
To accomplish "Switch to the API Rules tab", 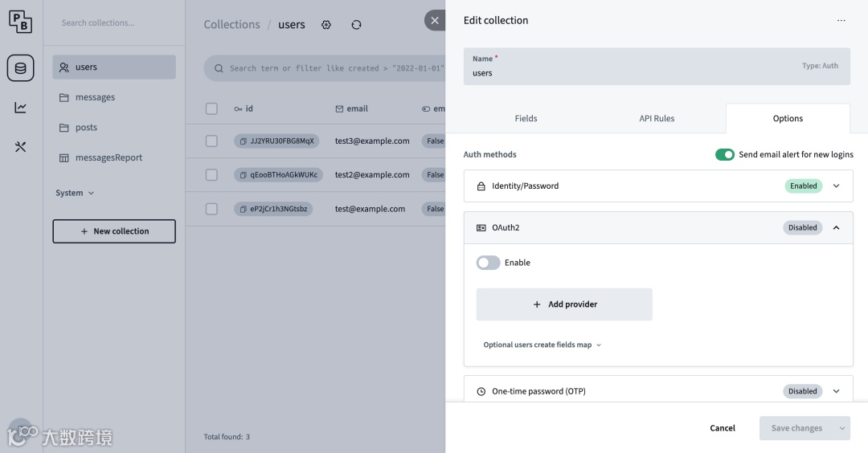I will pyautogui.click(x=657, y=119).
